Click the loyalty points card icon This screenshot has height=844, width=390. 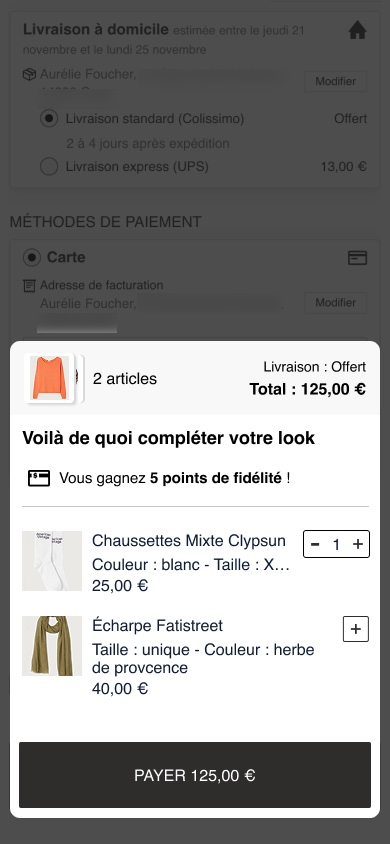pos(39,478)
